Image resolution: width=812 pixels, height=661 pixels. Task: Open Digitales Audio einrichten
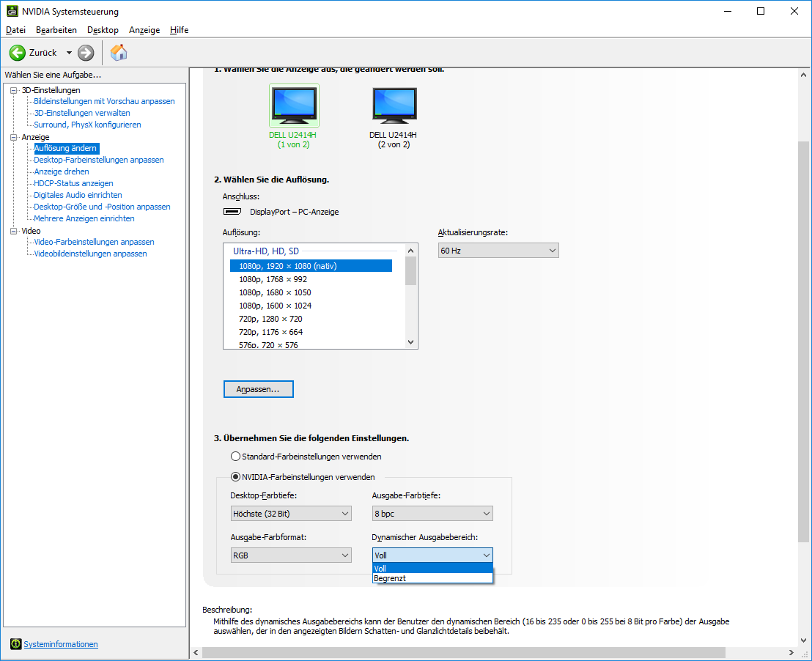[x=78, y=195]
